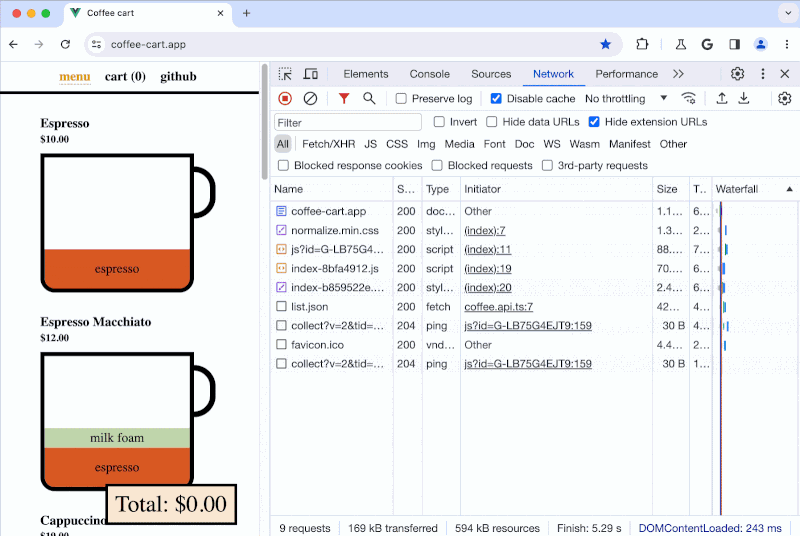Viewport: 800px width, 536px height.
Task: Open DevTools three-dot menu
Action: tap(763, 74)
